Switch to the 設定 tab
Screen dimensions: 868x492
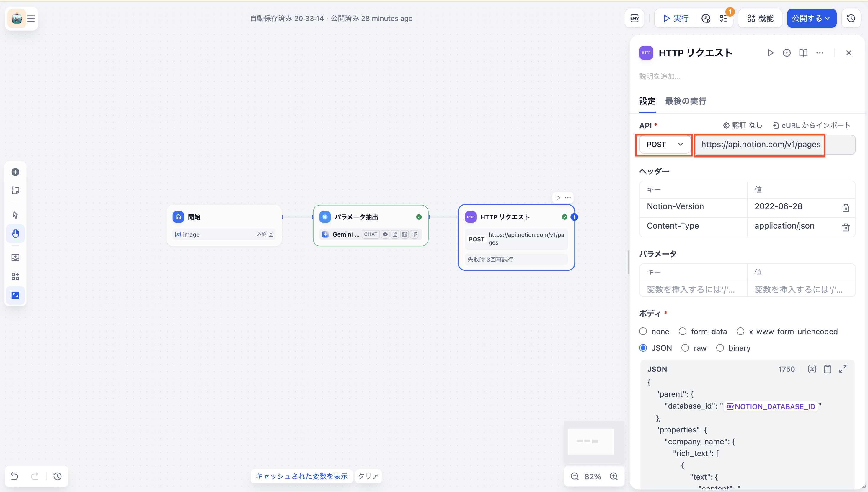(647, 101)
